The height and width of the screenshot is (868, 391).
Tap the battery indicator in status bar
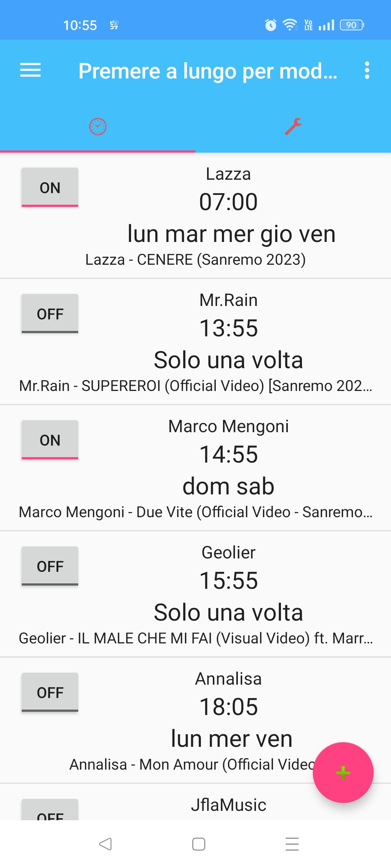tap(352, 25)
